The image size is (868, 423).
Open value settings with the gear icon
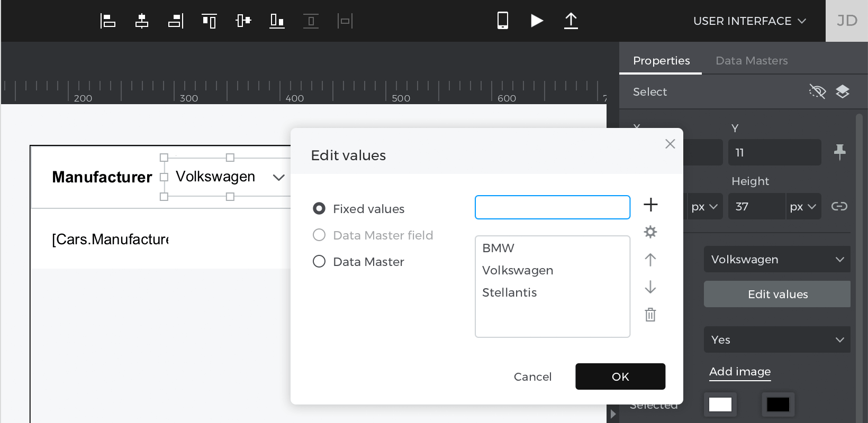[x=650, y=232]
